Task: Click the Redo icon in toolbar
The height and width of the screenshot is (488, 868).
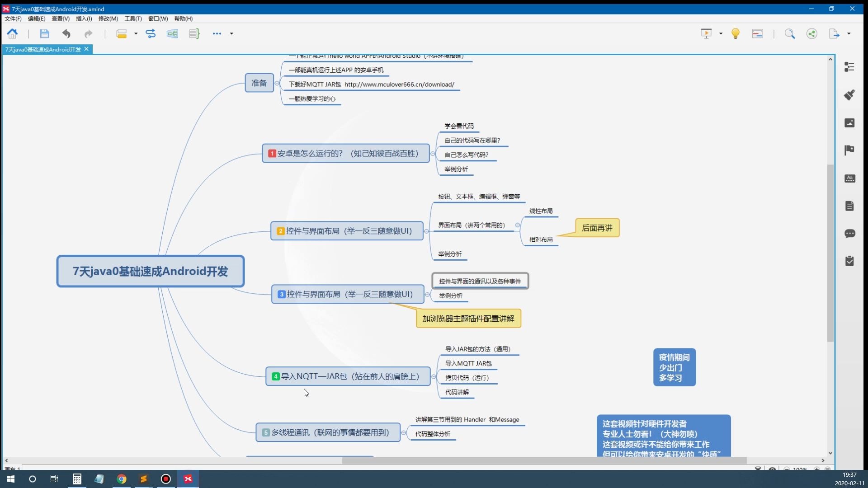Action: (88, 33)
